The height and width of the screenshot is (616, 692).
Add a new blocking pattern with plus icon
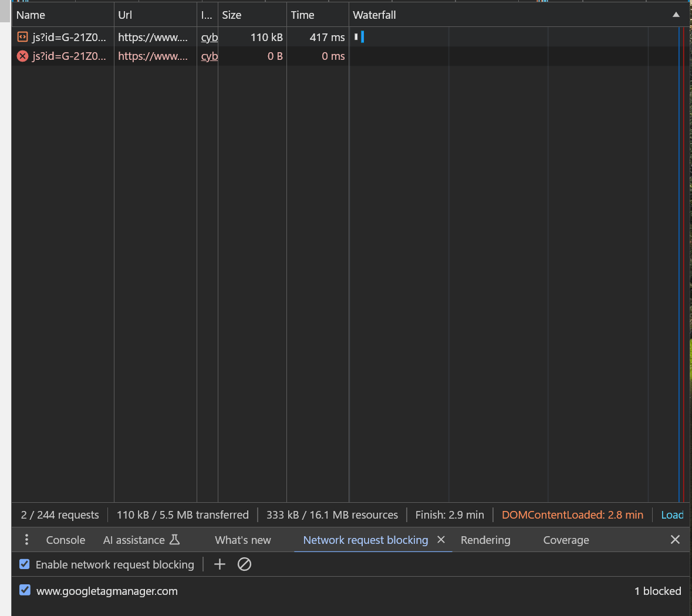(x=220, y=564)
